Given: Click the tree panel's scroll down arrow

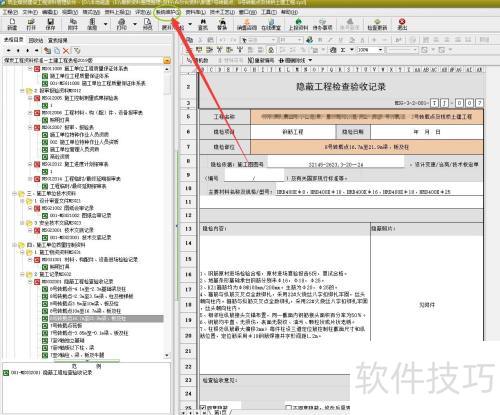Looking at the screenshot, I should click(167, 355).
